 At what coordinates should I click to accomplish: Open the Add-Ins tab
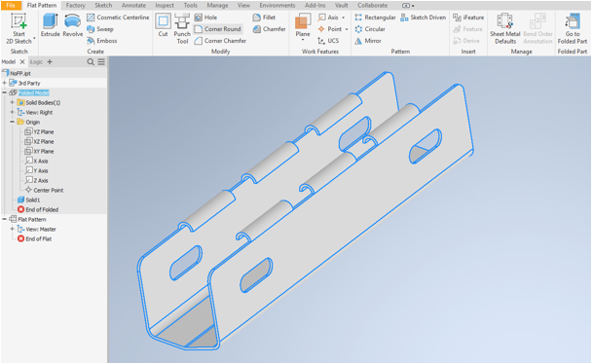315,5
